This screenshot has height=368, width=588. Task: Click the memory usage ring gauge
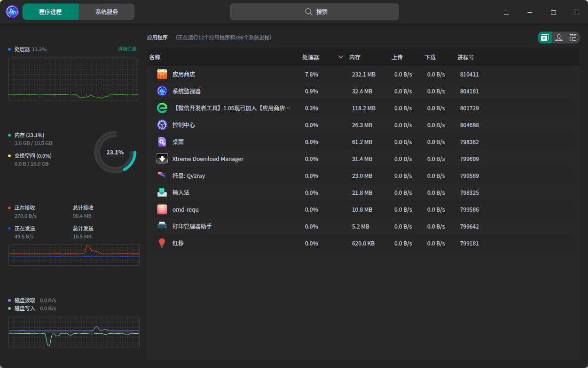(115, 152)
